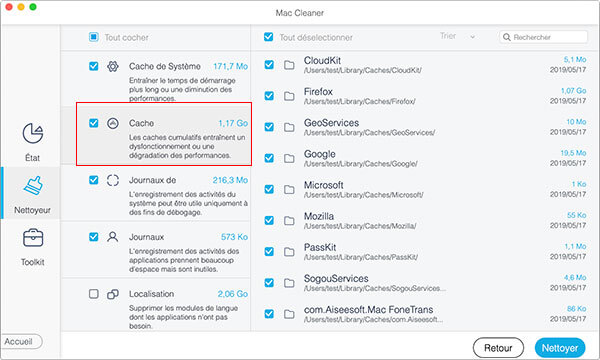Click the Mozilla folder icon
Image resolution: width=600 pixels, height=360 pixels.
point(289,221)
